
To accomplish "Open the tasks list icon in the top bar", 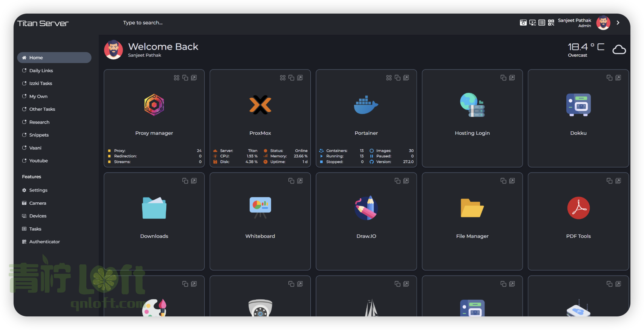I will 542,23.
